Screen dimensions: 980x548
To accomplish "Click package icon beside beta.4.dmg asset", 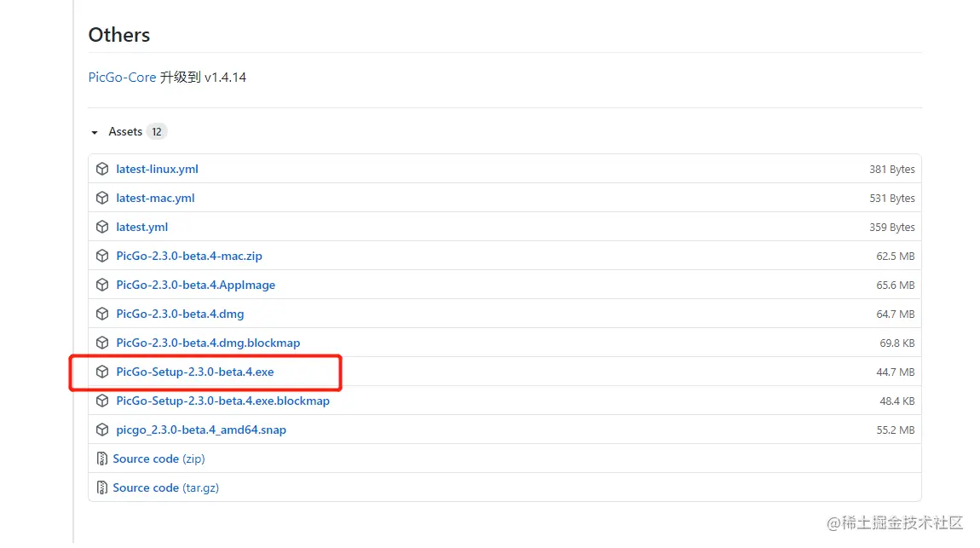I will tap(102, 314).
